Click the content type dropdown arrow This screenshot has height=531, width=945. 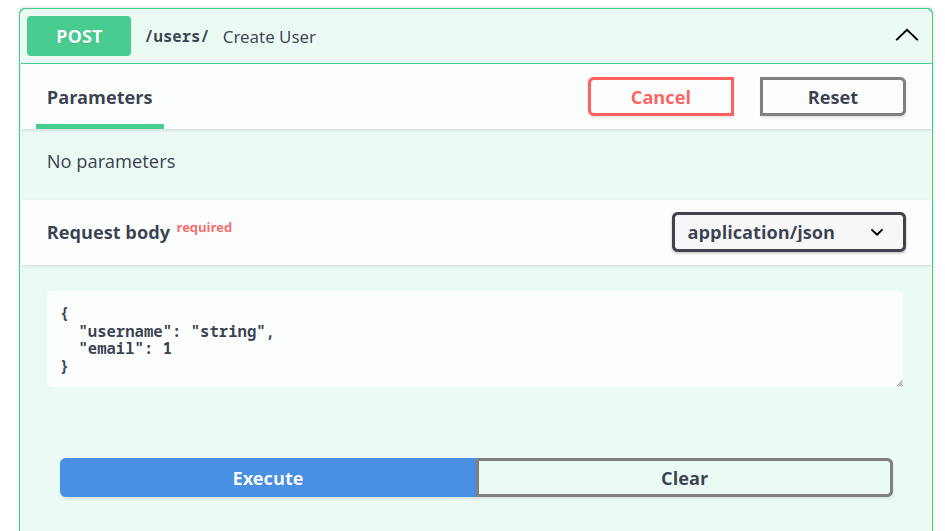tap(877, 232)
